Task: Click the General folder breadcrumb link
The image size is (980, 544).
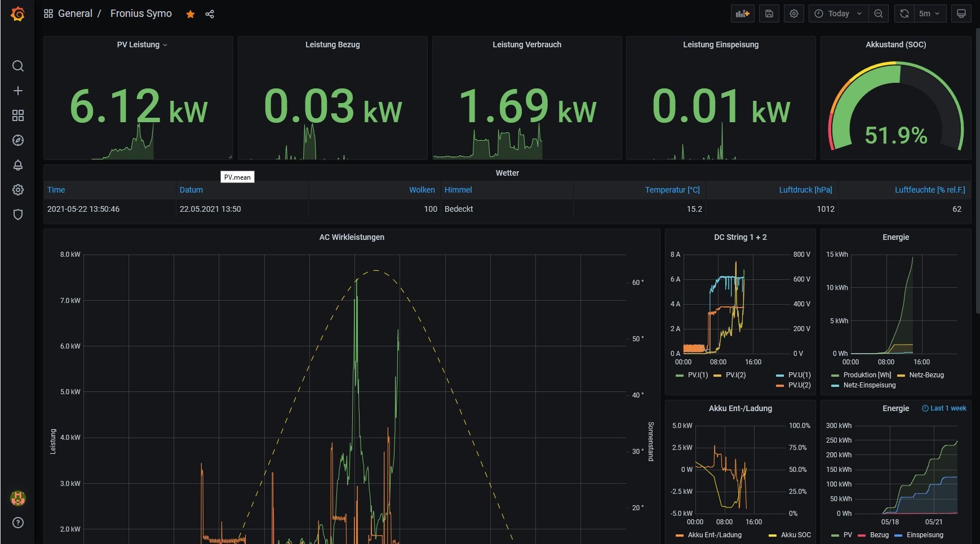Action: click(75, 14)
